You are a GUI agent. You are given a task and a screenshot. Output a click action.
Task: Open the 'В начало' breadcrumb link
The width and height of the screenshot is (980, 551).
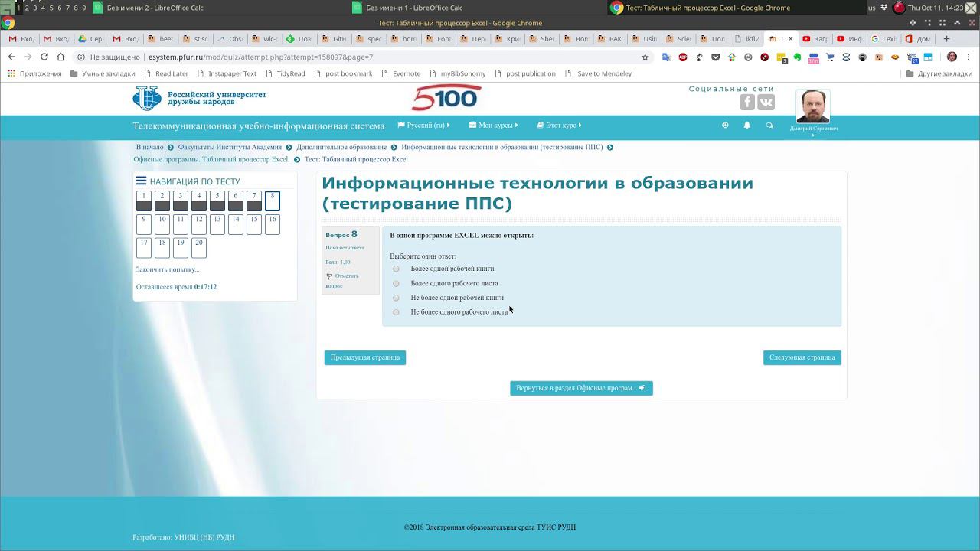coord(150,147)
